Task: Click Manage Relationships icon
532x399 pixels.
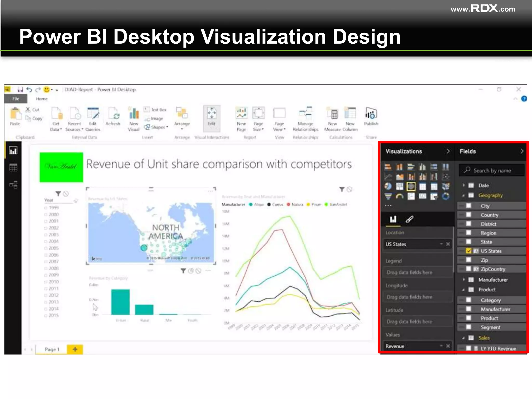Action: 305,113
